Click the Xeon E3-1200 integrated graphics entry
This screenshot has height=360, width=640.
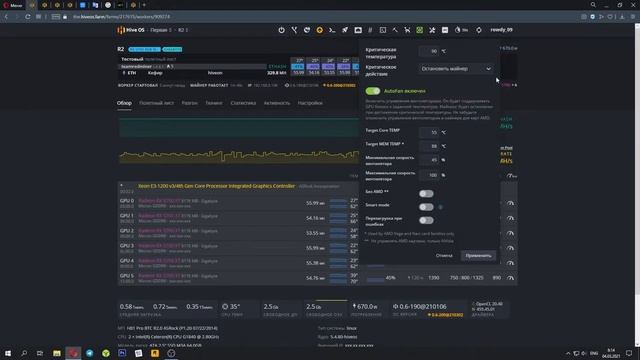(x=216, y=186)
